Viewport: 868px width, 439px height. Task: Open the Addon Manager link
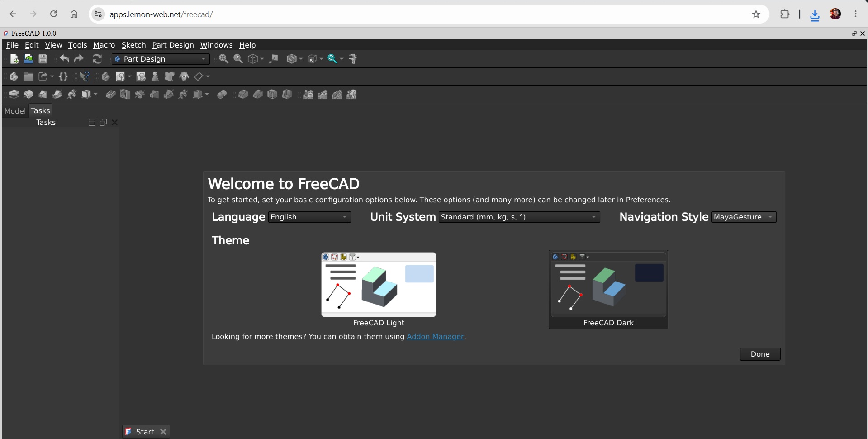(435, 336)
